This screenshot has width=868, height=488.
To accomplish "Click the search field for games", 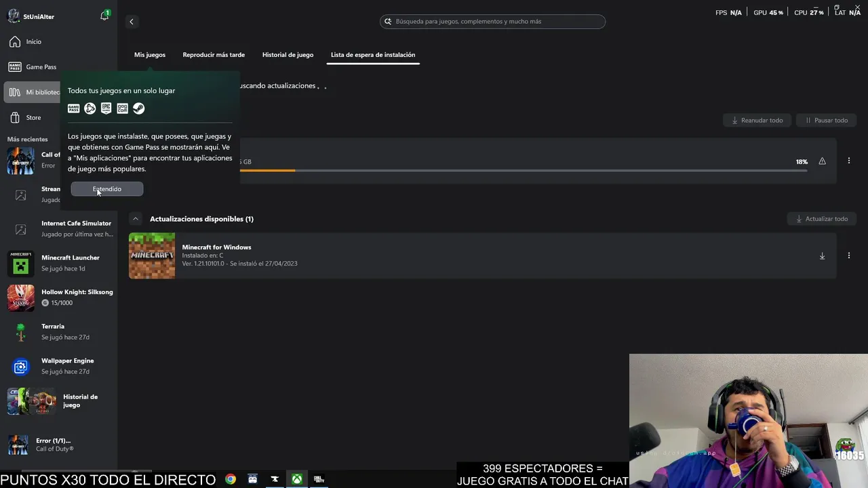I will (x=492, y=22).
